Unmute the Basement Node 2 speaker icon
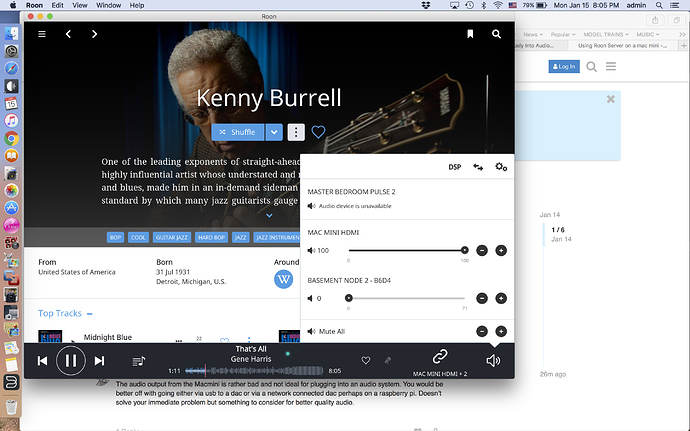Screen dimensions: 690x431 point(310,298)
